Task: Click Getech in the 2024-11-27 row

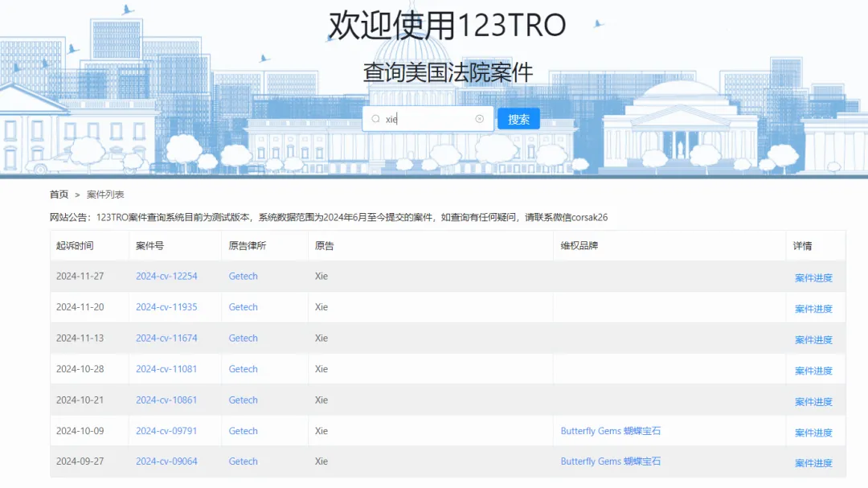Action: [x=243, y=276]
